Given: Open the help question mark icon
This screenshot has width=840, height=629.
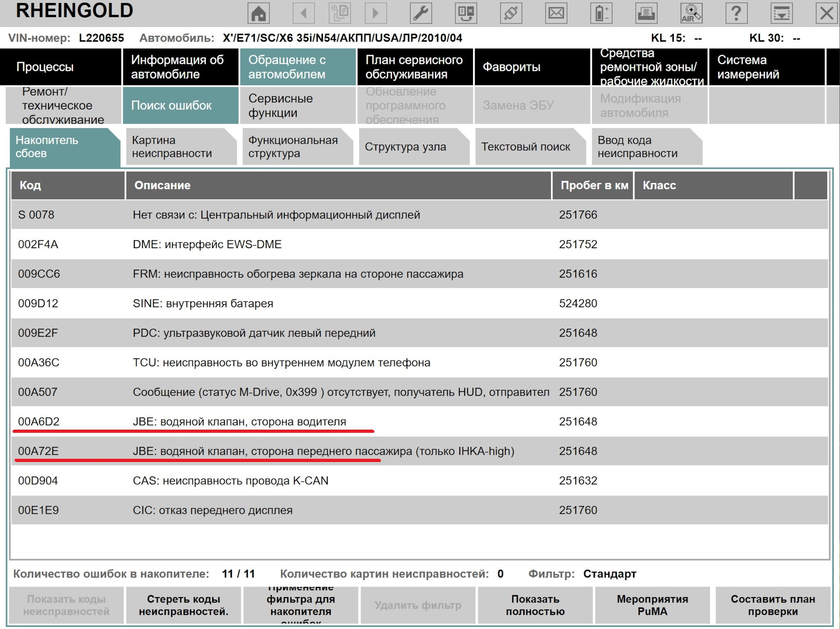Looking at the screenshot, I should click(x=736, y=13).
